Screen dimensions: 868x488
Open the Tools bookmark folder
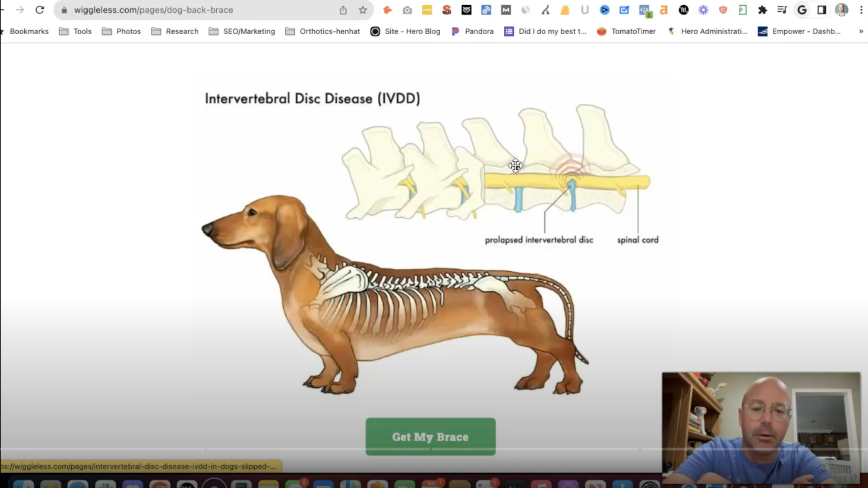click(75, 31)
